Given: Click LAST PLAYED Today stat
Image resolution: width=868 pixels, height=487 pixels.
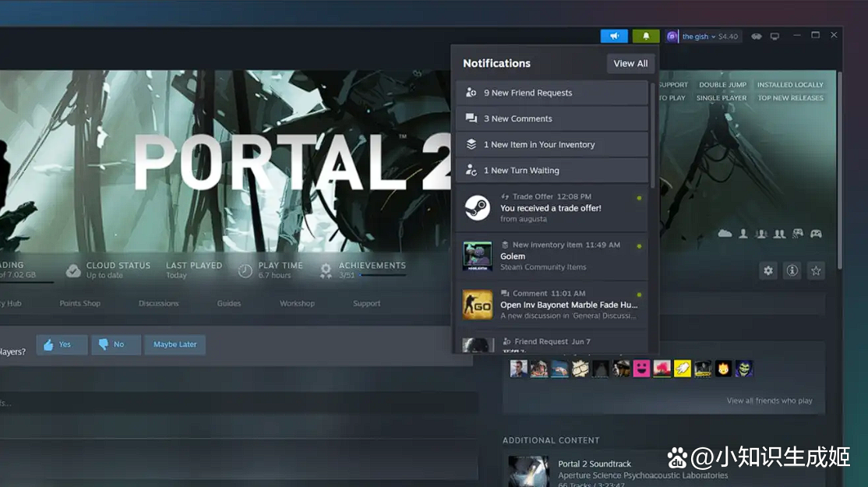Looking at the screenshot, I should tap(194, 270).
